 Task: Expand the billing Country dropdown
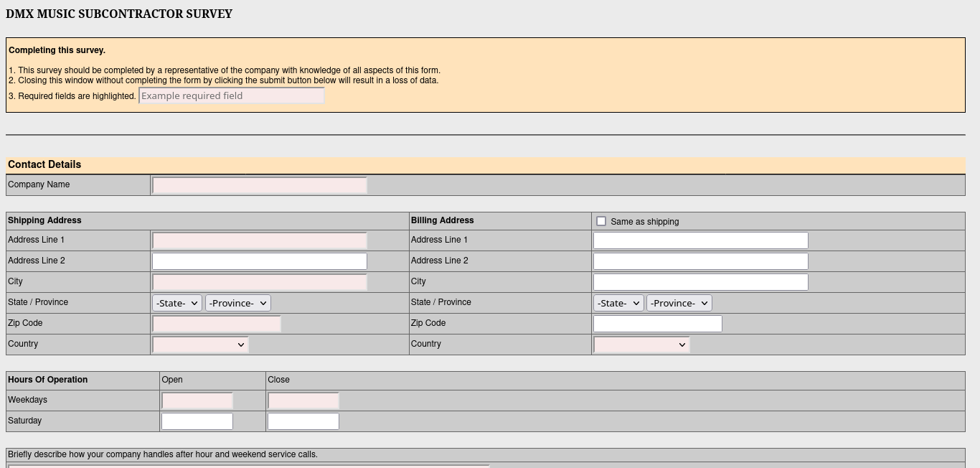pyautogui.click(x=641, y=345)
